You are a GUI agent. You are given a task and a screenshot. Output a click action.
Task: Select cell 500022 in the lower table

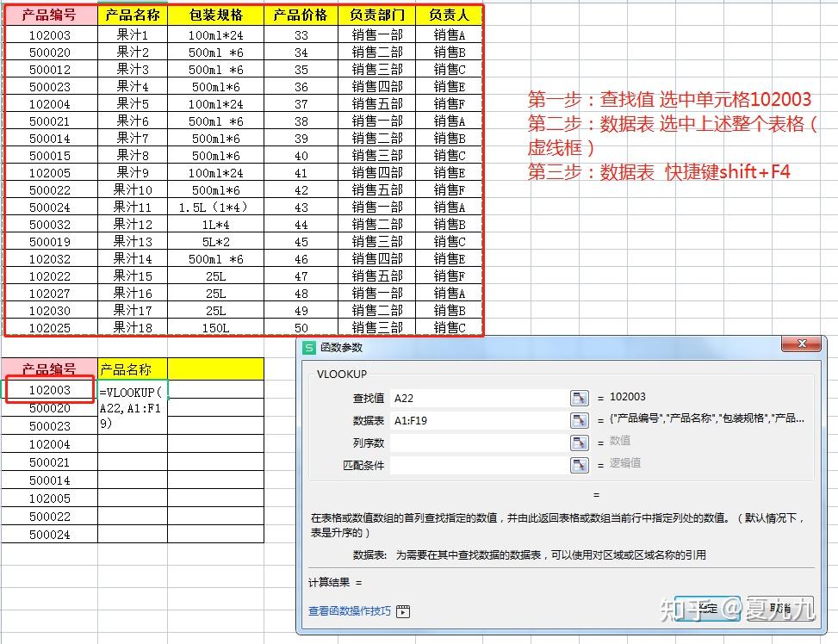tap(50, 517)
